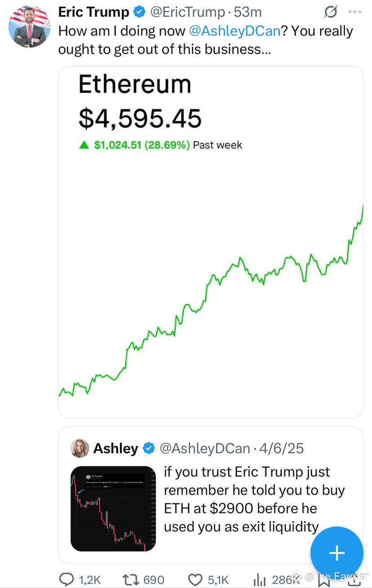Click Eric Trump's blue verified badge
This screenshot has width=372, height=588.
[x=139, y=12]
